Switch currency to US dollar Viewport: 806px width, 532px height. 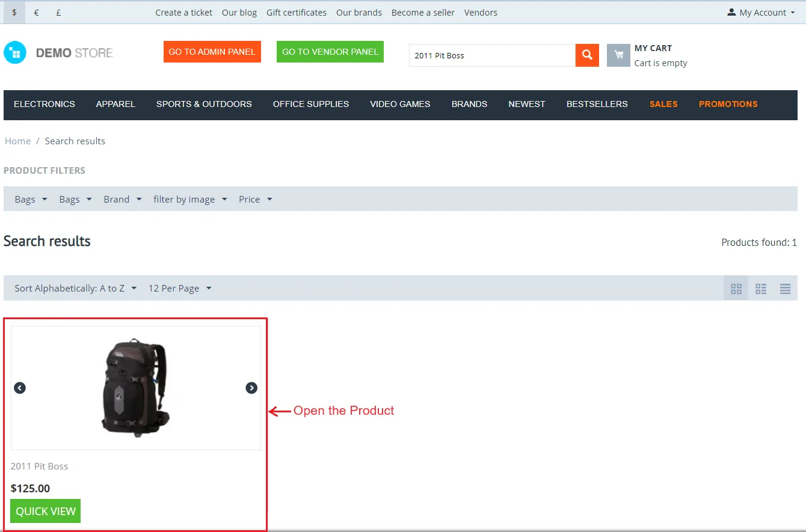[x=14, y=12]
